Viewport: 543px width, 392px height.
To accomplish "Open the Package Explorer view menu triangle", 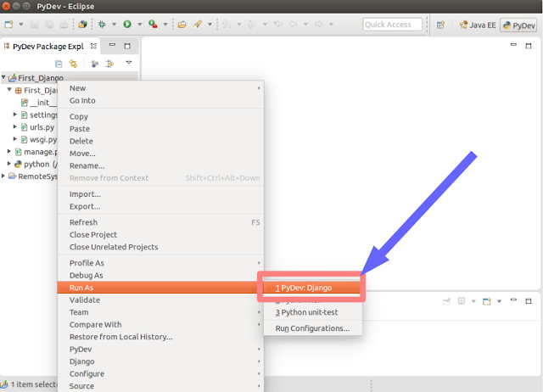I will point(129,63).
